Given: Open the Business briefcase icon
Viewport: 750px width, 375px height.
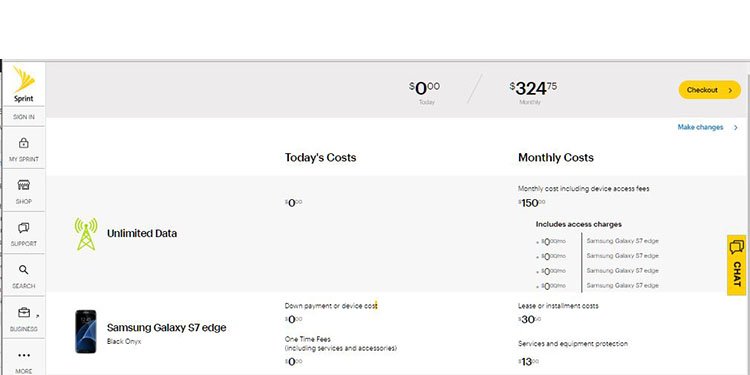Looking at the screenshot, I should pyautogui.click(x=23, y=313).
